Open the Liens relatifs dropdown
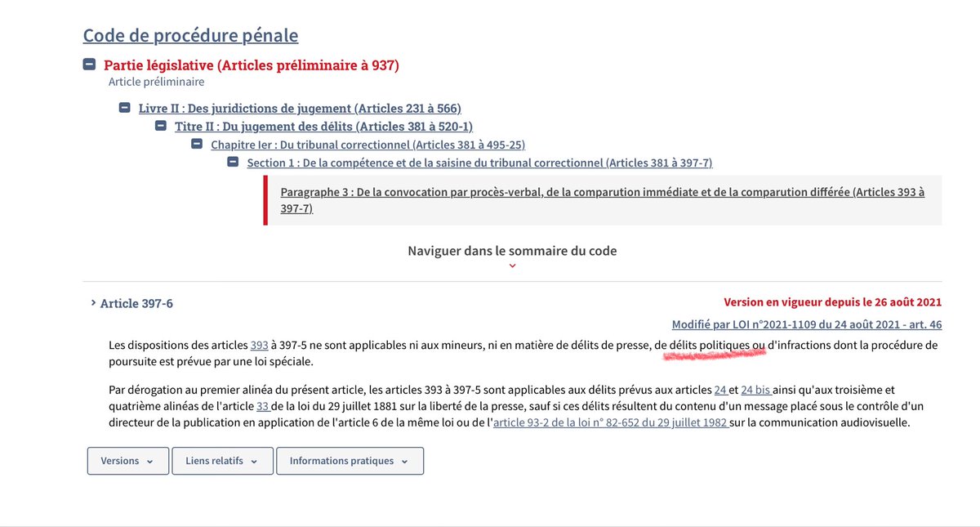The height and width of the screenshot is (527, 980). coord(221,461)
